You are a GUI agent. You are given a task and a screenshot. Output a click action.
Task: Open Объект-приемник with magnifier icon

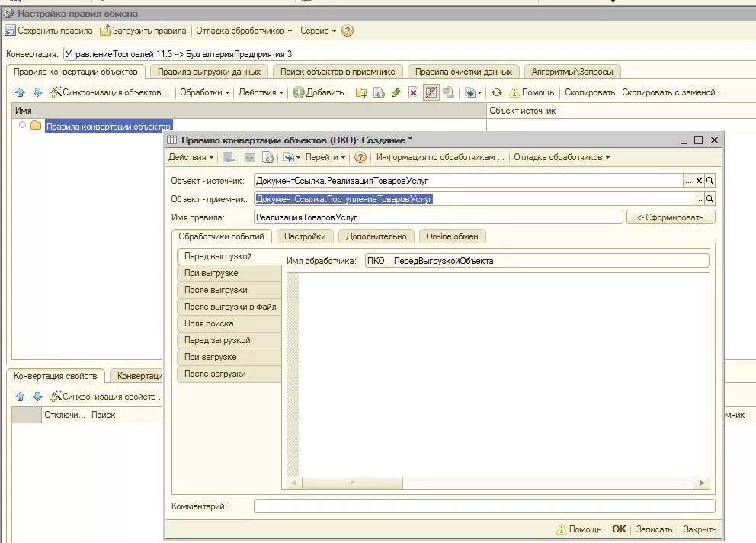click(710, 199)
